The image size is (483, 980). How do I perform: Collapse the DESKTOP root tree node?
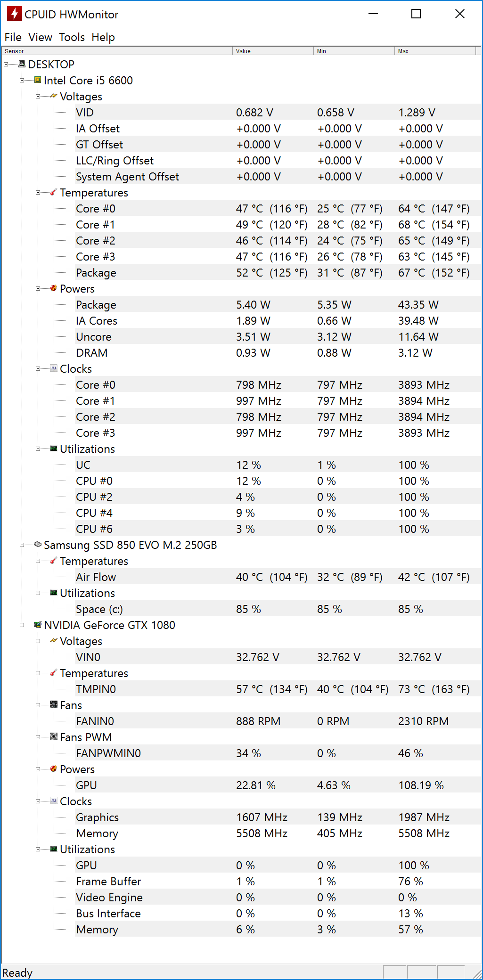coord(6,65)
